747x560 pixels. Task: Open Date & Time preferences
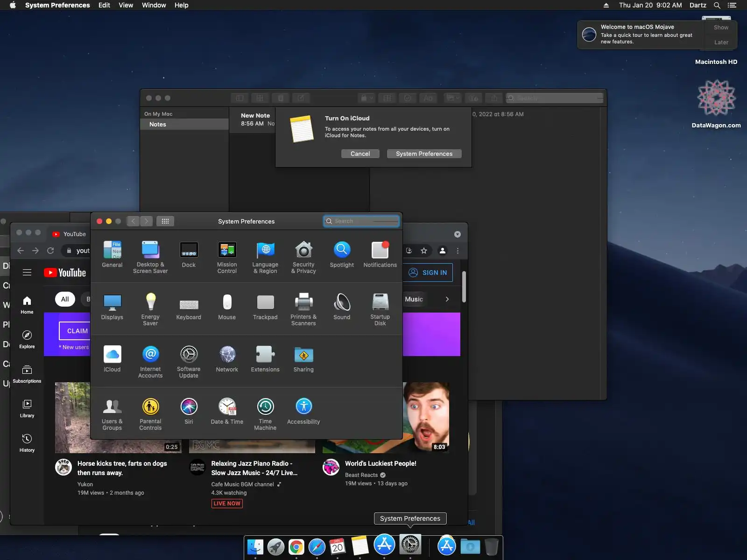(227, 411)
